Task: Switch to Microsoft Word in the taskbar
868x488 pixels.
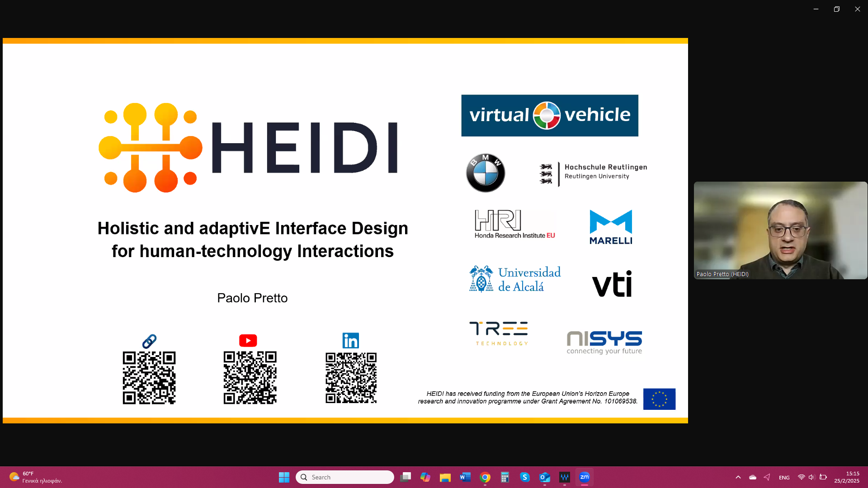Action: point(465,477)
